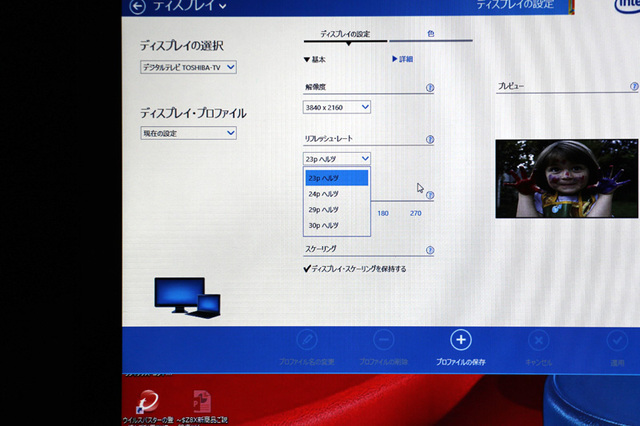The width and height of the screenshot is (640, 426).
Task: Click the 詳細 link
Action: point(402,60)
